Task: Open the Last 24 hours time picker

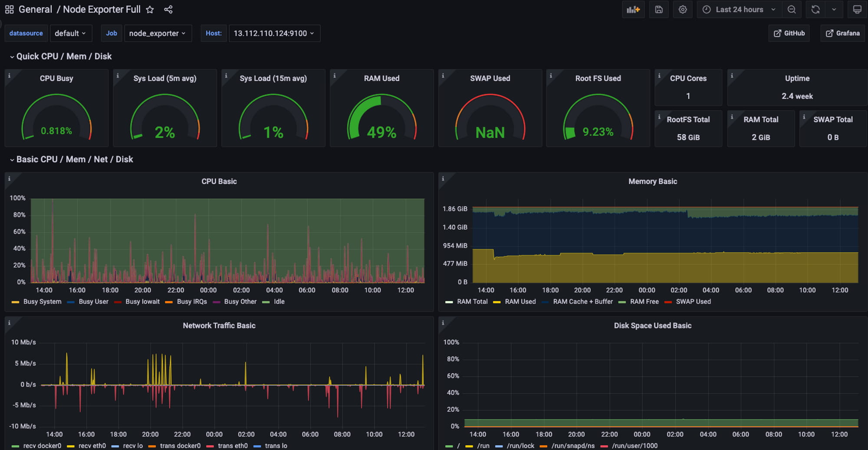Action: click(739, 10)
